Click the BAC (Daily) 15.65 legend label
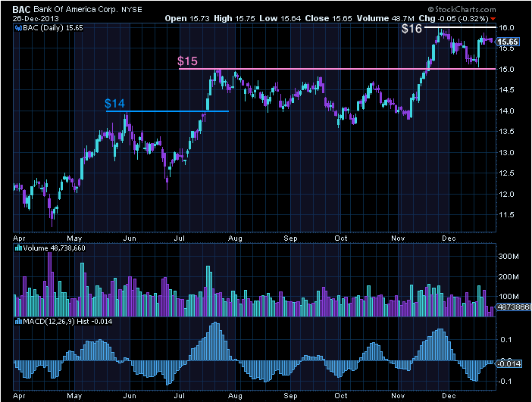The height and width of the screenshot is (402, 532). pos(53,28)
